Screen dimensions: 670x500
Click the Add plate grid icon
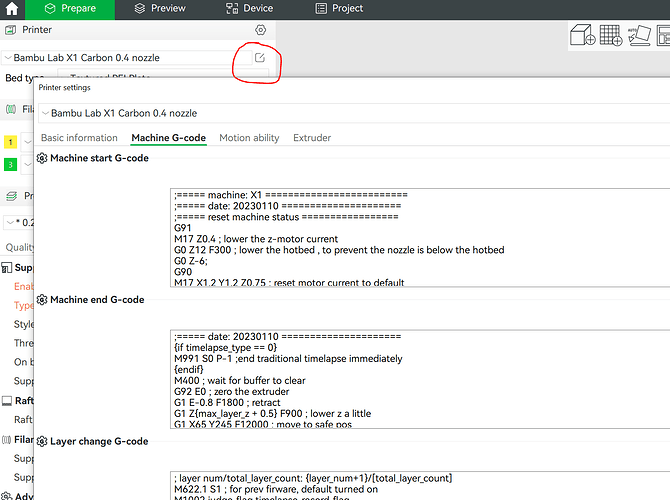(611, 35)
